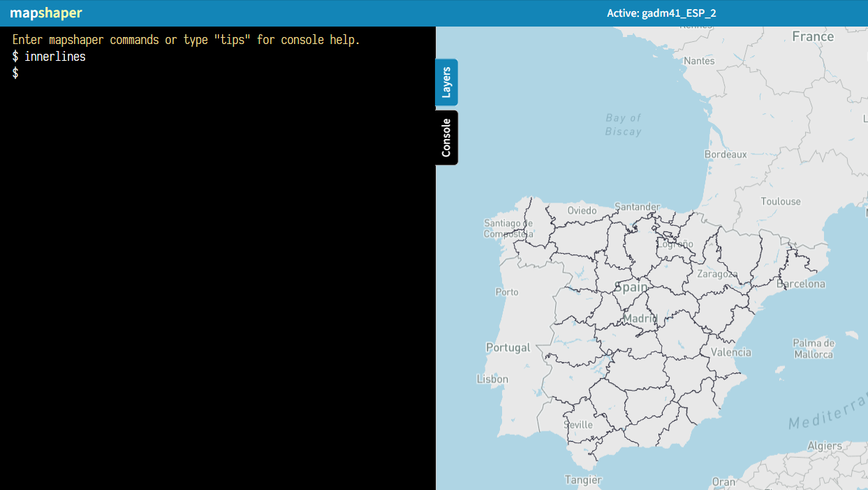Click the Nantes map label
This screenshot has height=490, width=868.
[x=699, y=61]
